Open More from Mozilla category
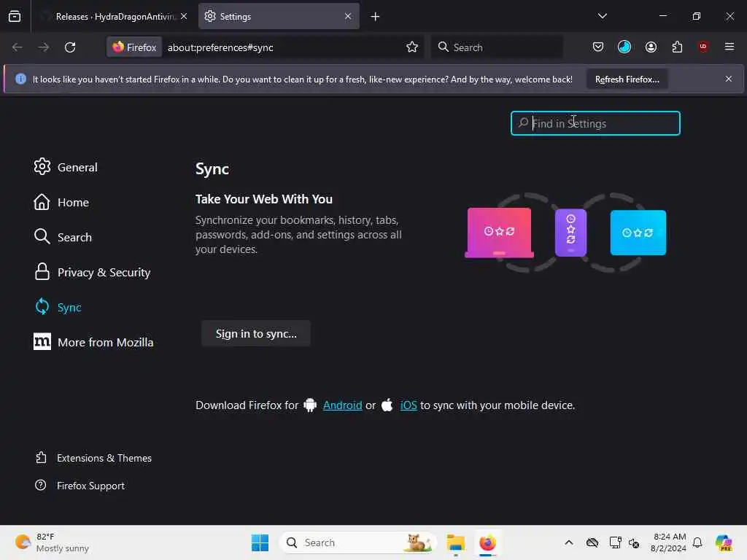The image size is (747, 560). [x=94, y=342]
